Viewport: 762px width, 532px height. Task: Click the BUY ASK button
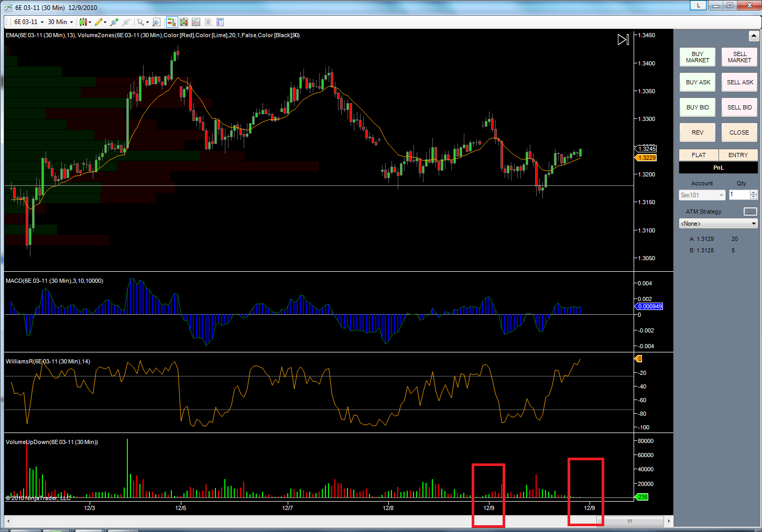[x=698, y=82]
